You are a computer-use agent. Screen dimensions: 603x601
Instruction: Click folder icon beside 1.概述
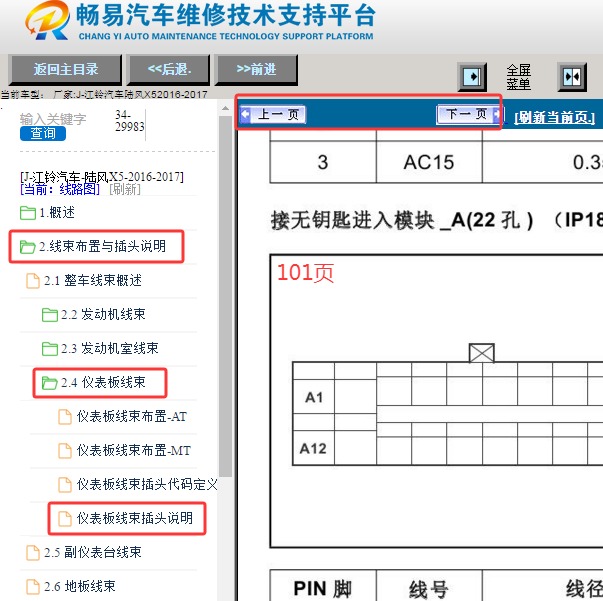28,213
